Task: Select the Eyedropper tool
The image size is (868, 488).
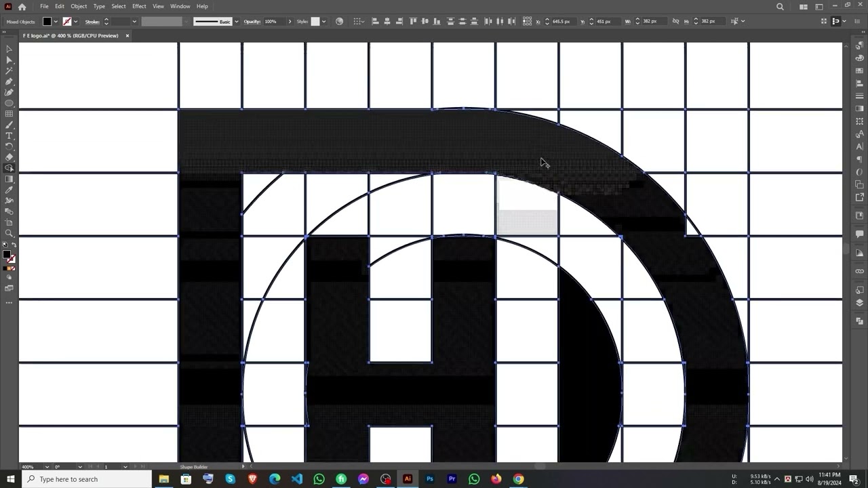Action: tap(9, 190)
